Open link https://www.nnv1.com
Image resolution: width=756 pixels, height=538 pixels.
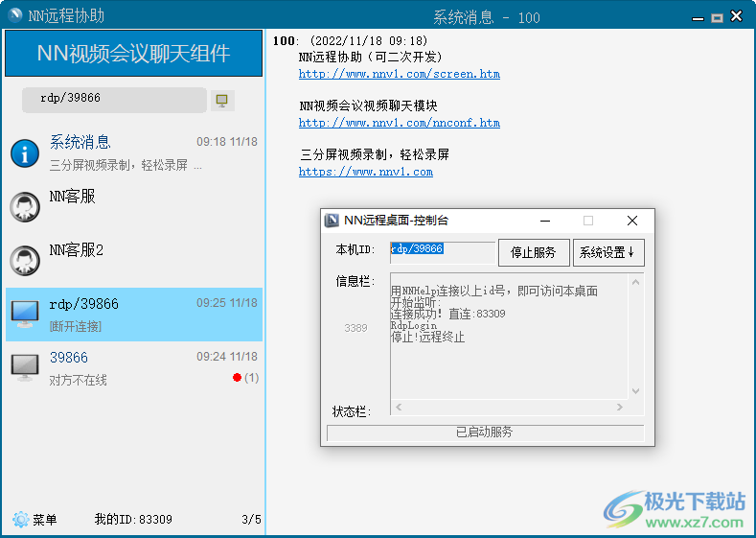point(366,172)
